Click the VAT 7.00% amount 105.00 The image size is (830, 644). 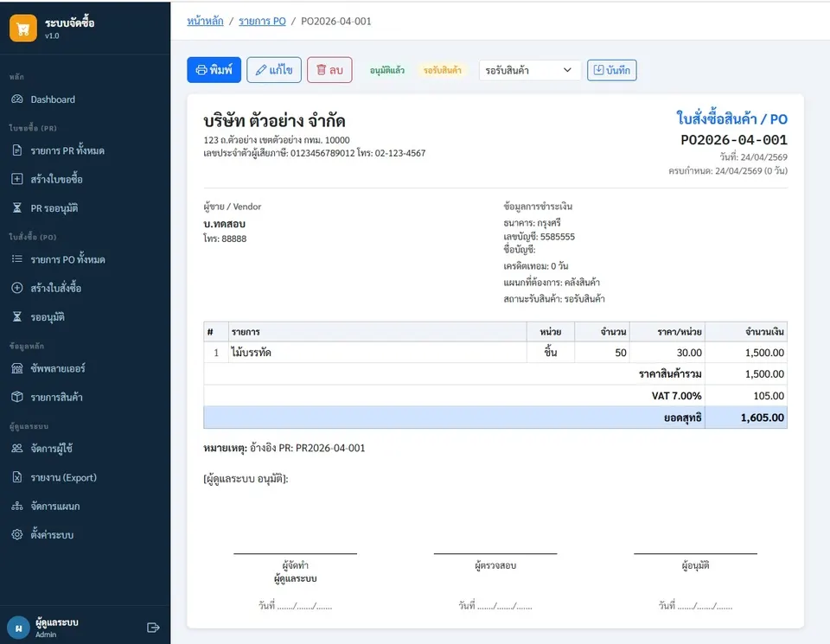768,396
